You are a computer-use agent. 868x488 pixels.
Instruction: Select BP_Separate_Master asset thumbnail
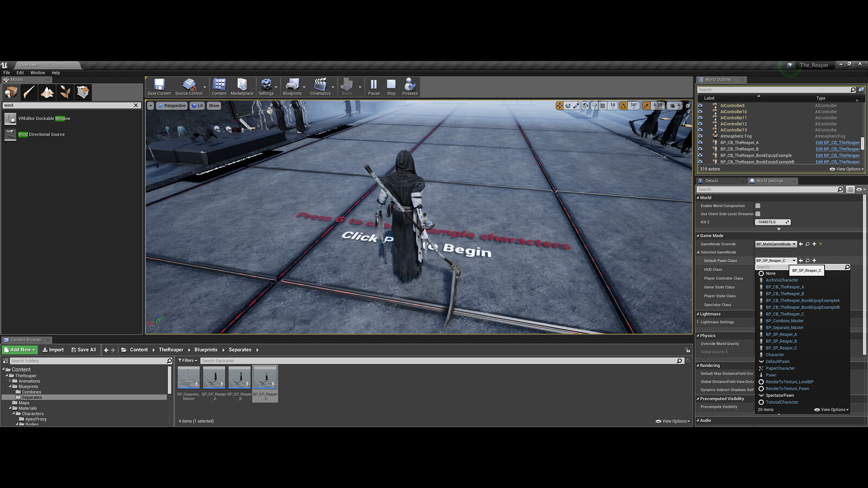point(188,378)
